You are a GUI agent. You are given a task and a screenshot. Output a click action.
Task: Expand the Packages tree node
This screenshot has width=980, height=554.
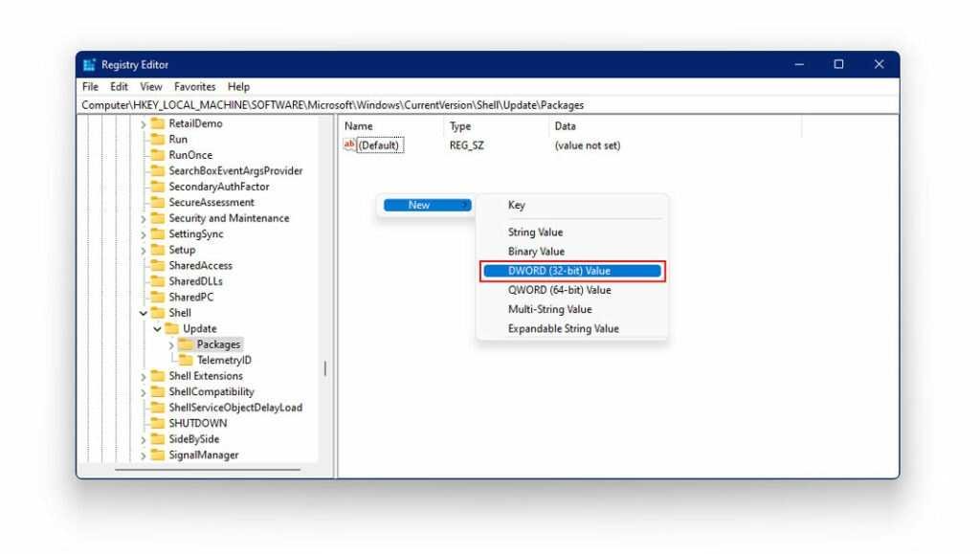171,344
